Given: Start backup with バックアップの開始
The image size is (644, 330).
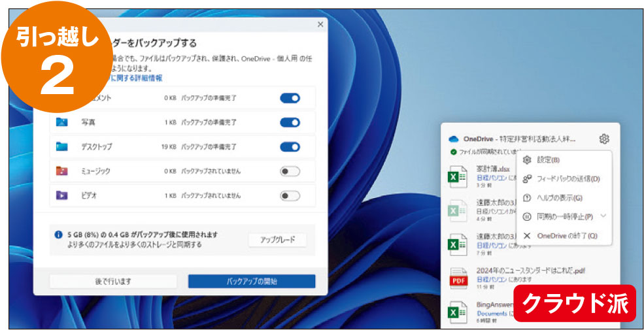Looking at the screenshot, I should pos(252,282).
